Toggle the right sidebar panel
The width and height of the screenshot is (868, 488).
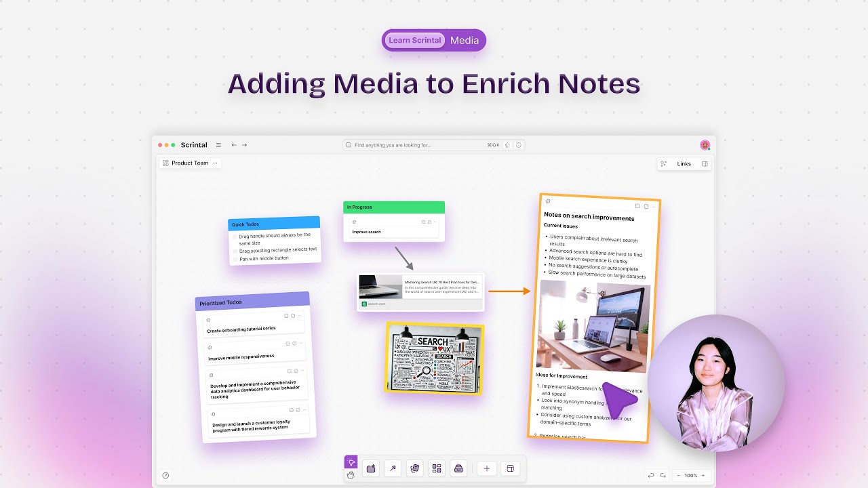click(705, 163)
